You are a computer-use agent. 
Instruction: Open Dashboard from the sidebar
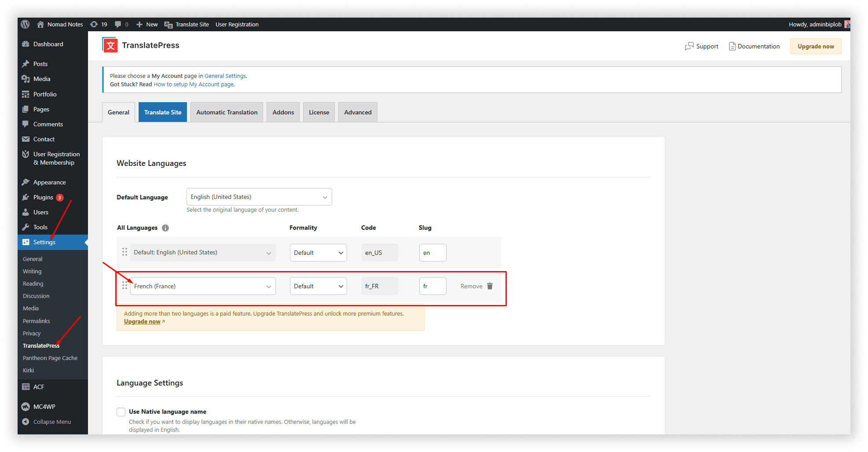[48, 44]
